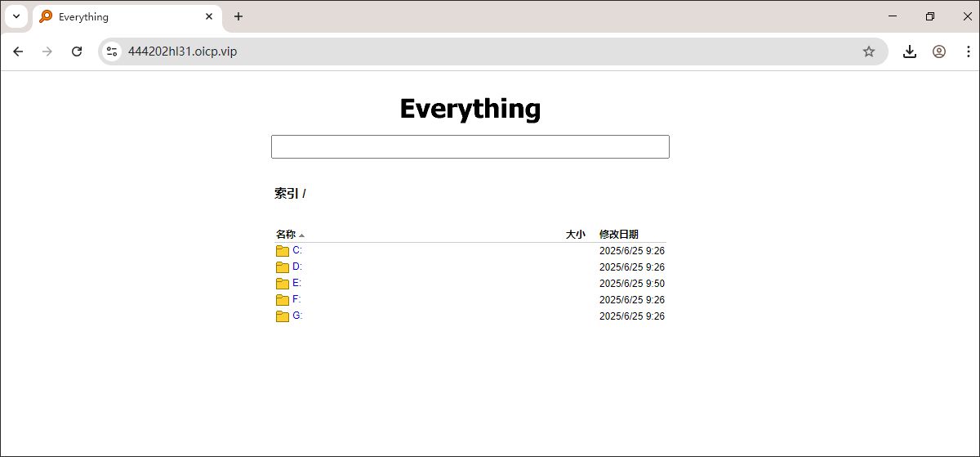The image size is (980, 457).
Task: Minimize the browser window
Action: tap(893, 16)
